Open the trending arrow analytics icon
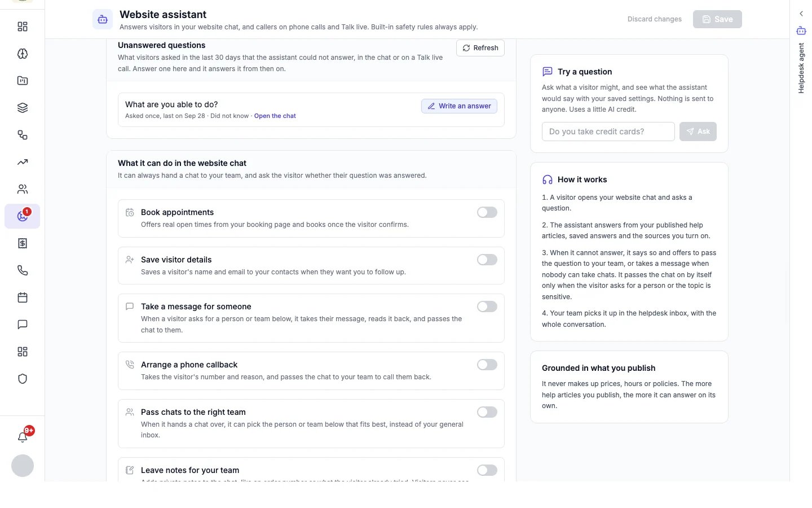The width and height of the screenshot is (812, 508). (23, 162)
